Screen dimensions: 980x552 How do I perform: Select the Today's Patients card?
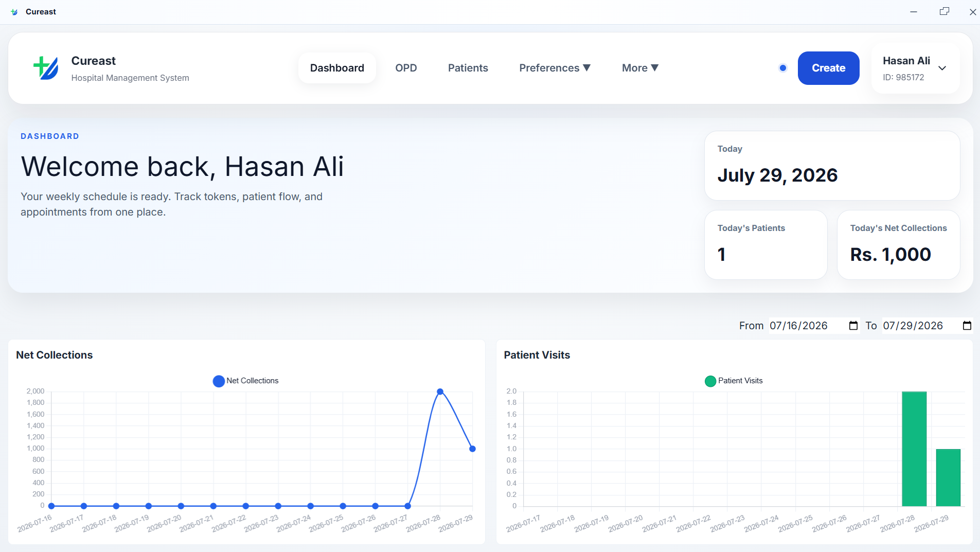tap(766, 245)
